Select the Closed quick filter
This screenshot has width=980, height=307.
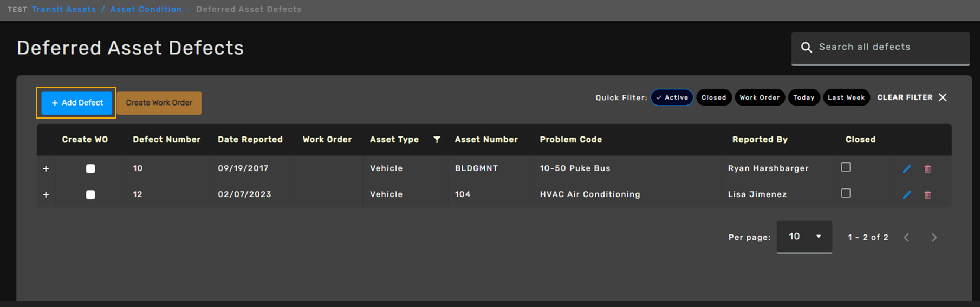coord(713,97)
